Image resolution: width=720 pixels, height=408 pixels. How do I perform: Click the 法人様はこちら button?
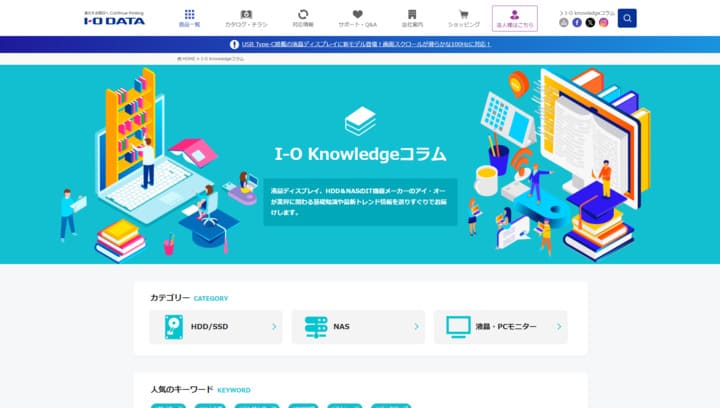(515, 18)
